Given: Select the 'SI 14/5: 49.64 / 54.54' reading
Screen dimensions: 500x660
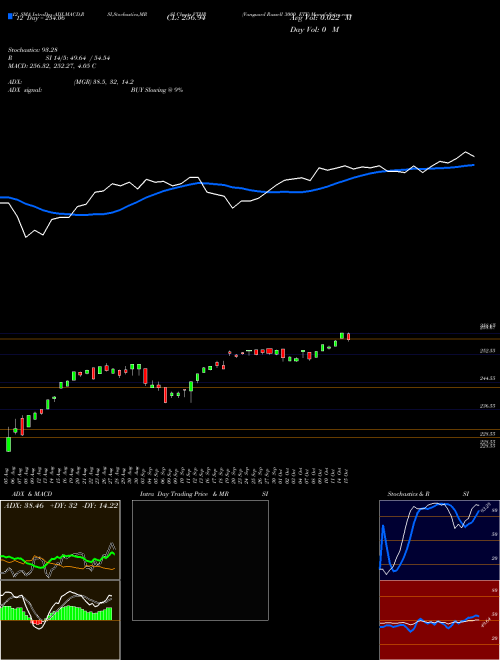Looking at the screenshot, I should tap(78, 59).
